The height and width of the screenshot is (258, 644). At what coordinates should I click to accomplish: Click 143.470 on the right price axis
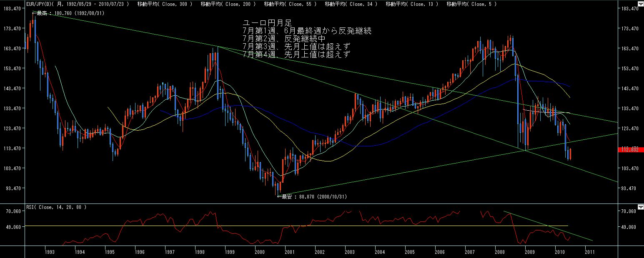630,89
